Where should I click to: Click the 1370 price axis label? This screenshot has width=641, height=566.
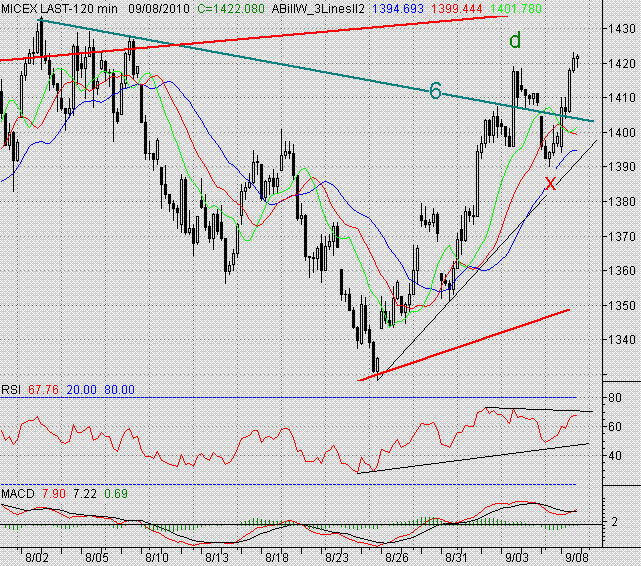coord(621,236)
